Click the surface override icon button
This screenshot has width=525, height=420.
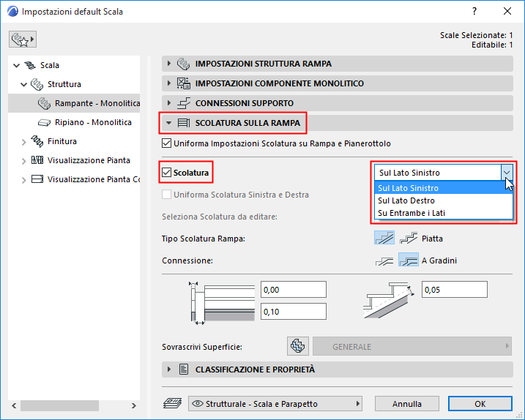(298, 346)
